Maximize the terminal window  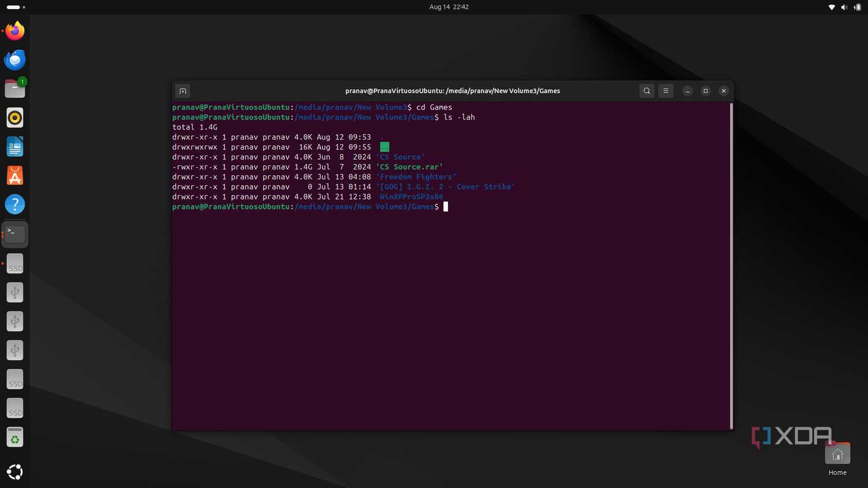pos(705,91)
